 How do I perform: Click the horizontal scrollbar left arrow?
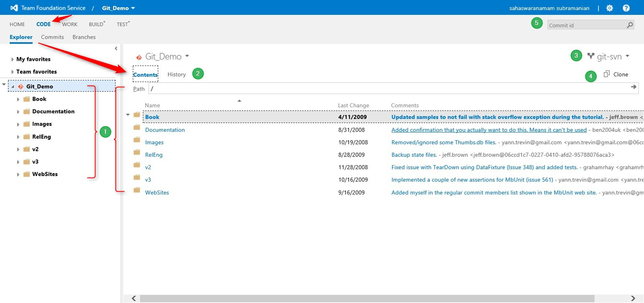coord(134,298)
